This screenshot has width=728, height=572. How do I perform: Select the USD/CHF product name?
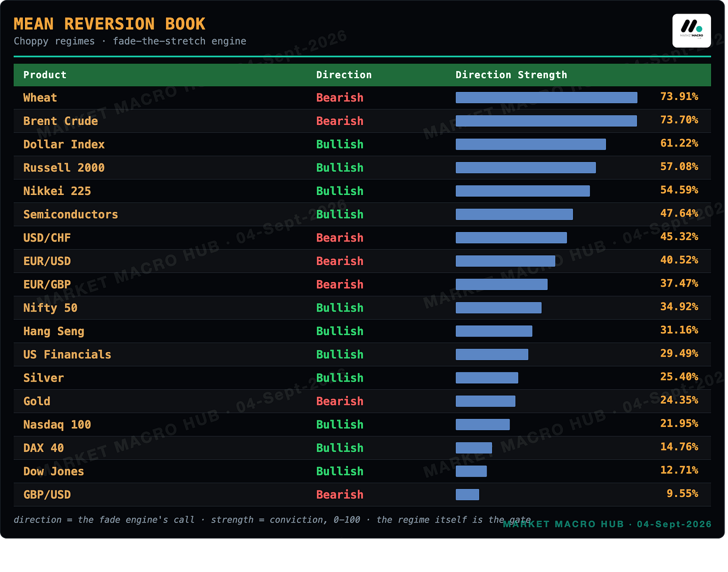coord(47,238)
